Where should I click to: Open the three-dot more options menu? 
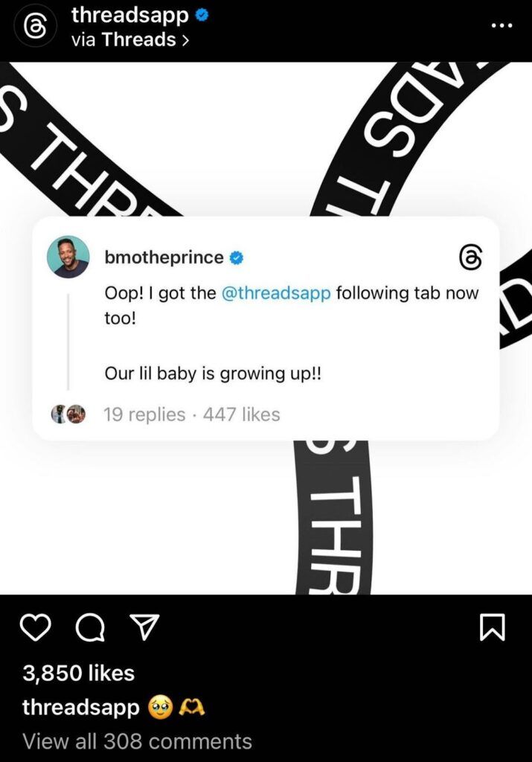click(x=501, y=26)
